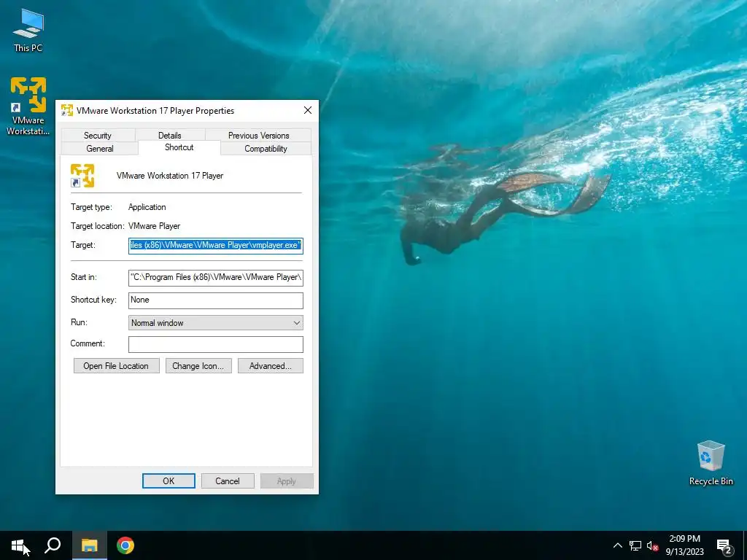Click the Windows Start button
Image resolution: width=747 pixels, height=560 pixels.
[x=18, y=545]
